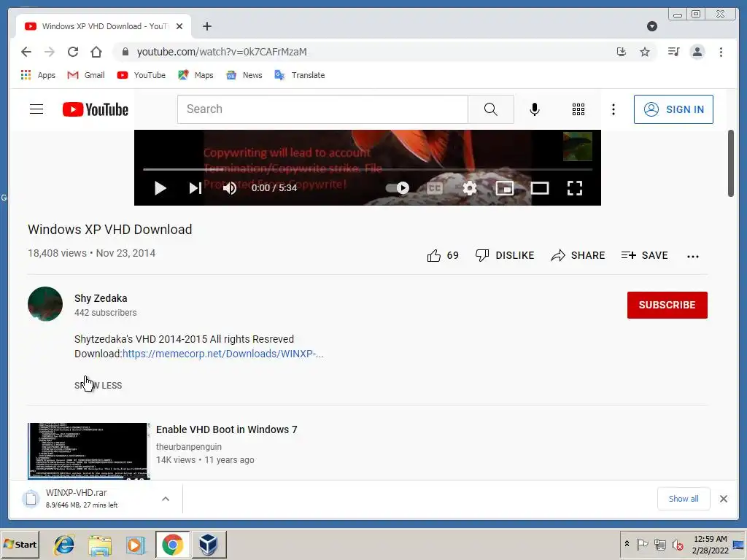Open a new browser tab
The image size is (747, 560).
click(x=206, y=26)
